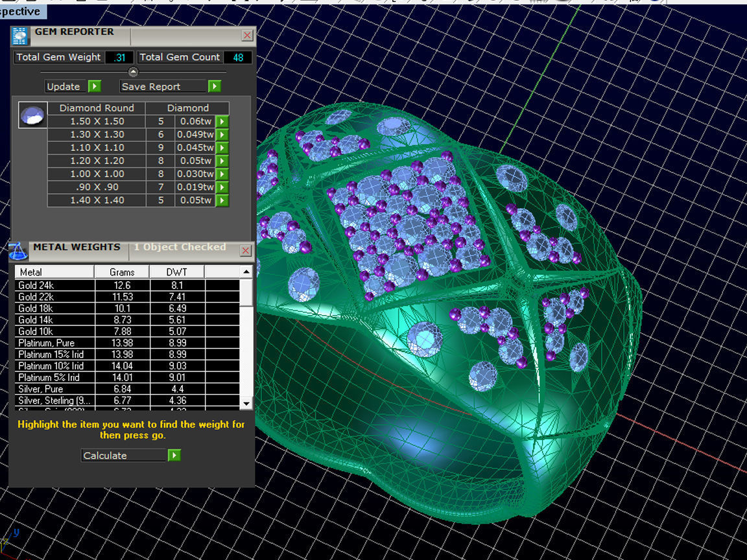Click the 0.030tw weight cell
Image resolution: width=747 pixels, height=560 pixels.
[196, 174]
